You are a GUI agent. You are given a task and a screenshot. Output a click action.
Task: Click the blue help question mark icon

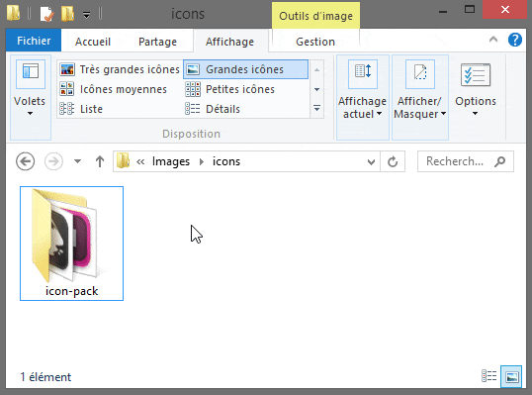(x=515, y=40)
